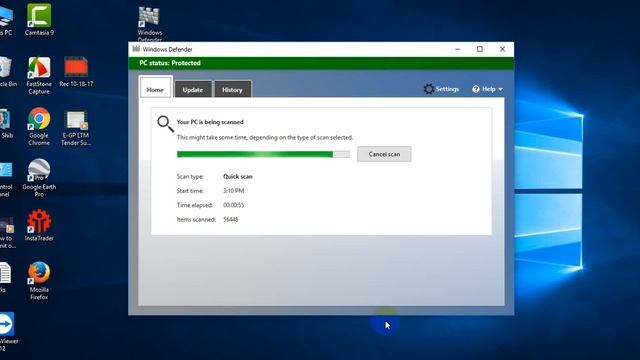Viewport: 640px width, 360px height.
Task: Click the 'Your PC is being scanned' heading
Action: [x=210, y=122]
